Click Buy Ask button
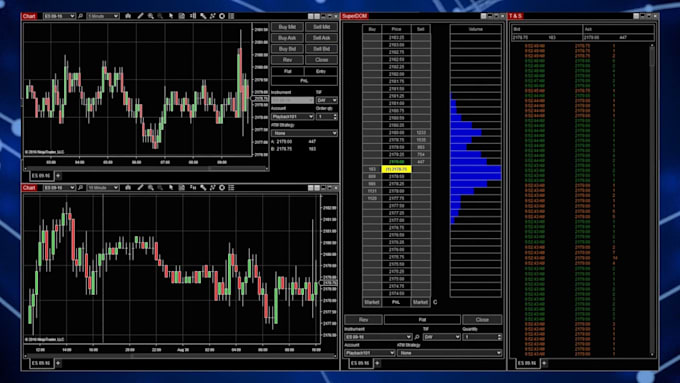Image resolution: width=680 pixels, height=383 pixels. point(287,38)
